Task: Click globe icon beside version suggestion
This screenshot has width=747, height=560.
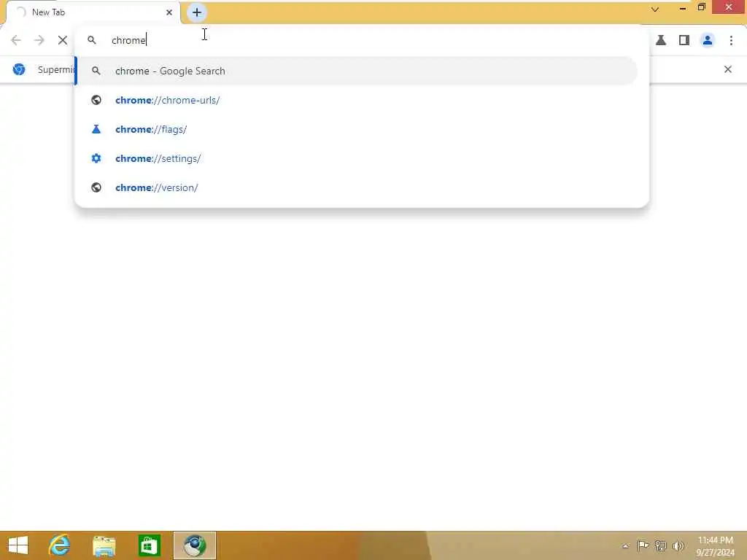Action: [96, 187]
